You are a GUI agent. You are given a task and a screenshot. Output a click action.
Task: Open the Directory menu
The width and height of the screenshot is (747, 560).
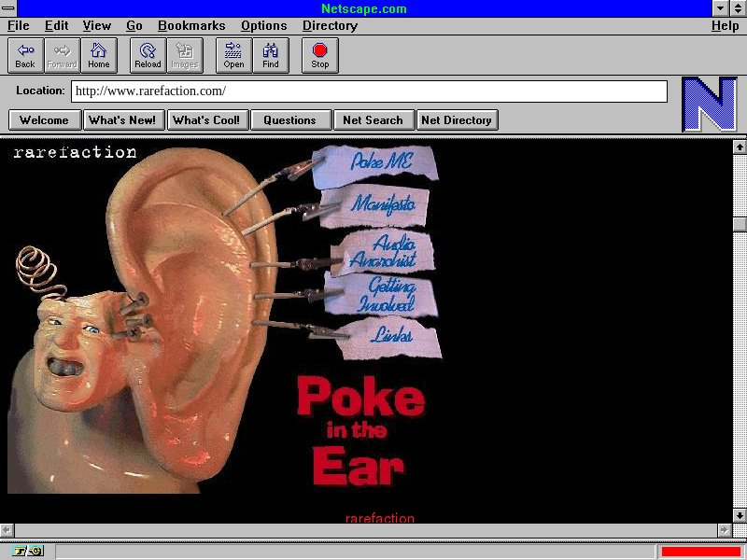pos(330,26)
